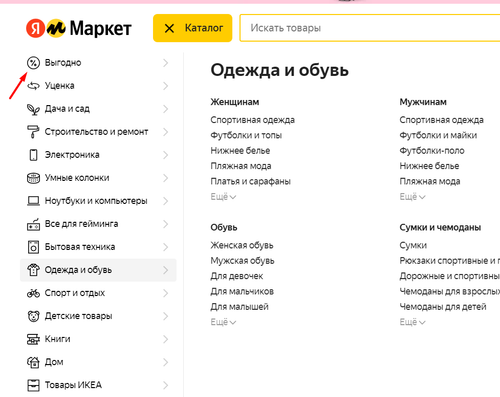Screen dimensions: 500x397
Task: Click the washing machine icon for Бытовая техника
Action: coord(33,247)
